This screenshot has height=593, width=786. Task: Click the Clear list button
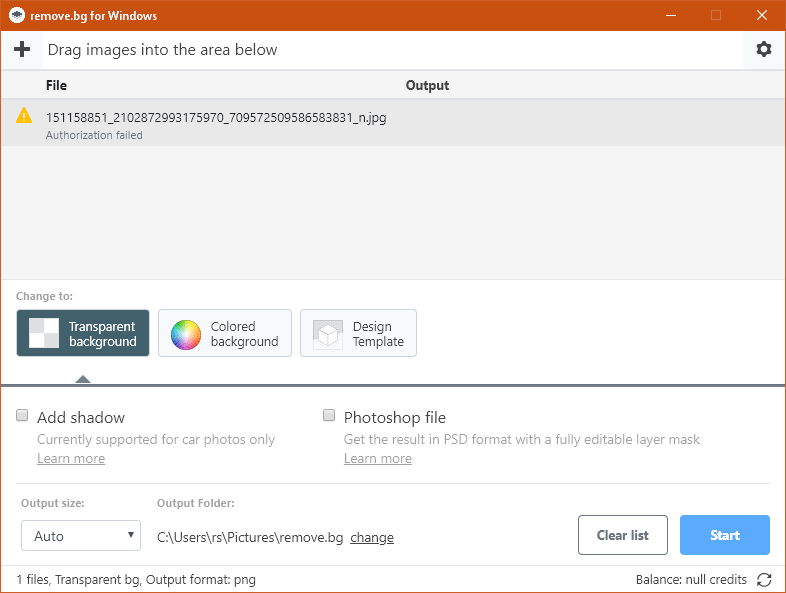[x=623, y=535]
